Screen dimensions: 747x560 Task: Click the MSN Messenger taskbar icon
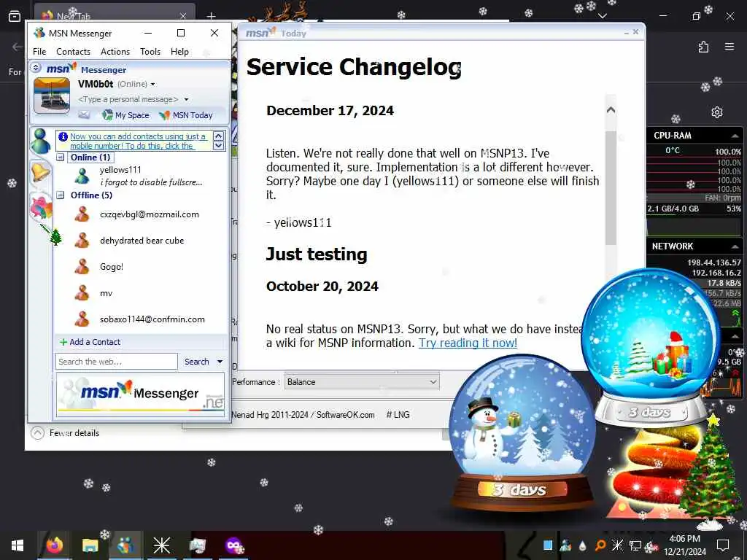[125, 545]
